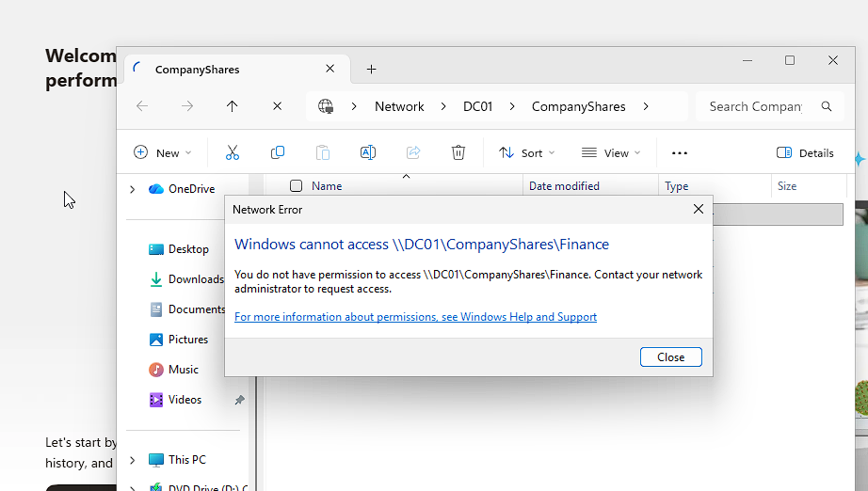Click the Videos pin icon
The height and width of the screenshot is (491, 868).
pos(239,400)
